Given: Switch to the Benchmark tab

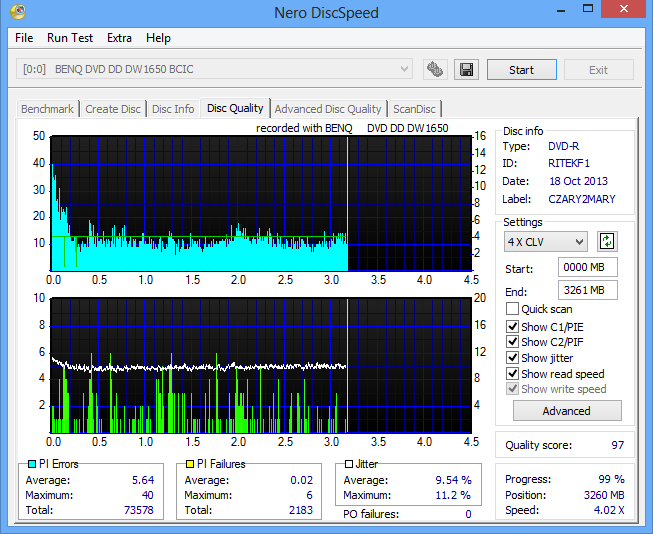Looking at the screenshot, I should 47,109.
